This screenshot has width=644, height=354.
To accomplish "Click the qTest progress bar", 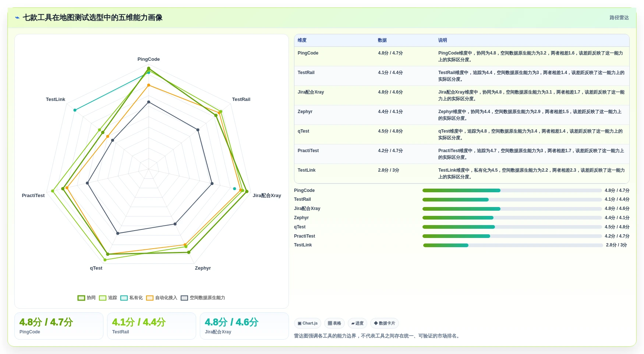I will click(x=512, y=227).
